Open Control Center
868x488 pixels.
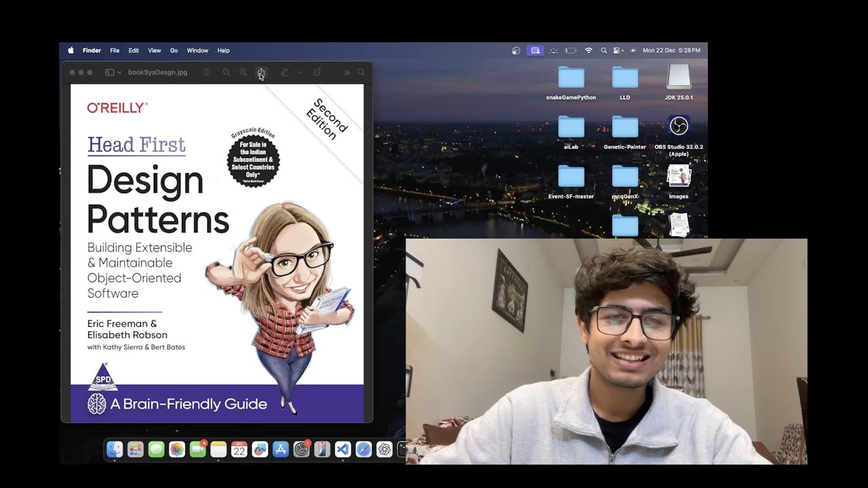click(618, 50)
